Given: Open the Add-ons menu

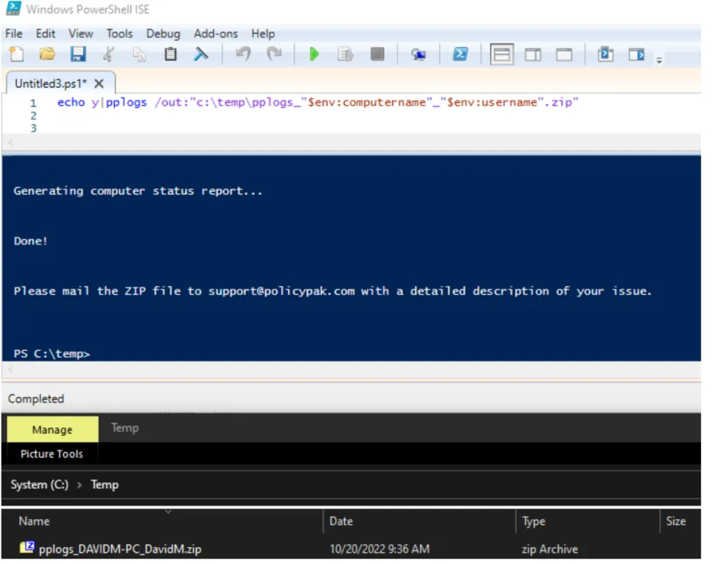Looking at the screenshot, I should tap(215, 34).
